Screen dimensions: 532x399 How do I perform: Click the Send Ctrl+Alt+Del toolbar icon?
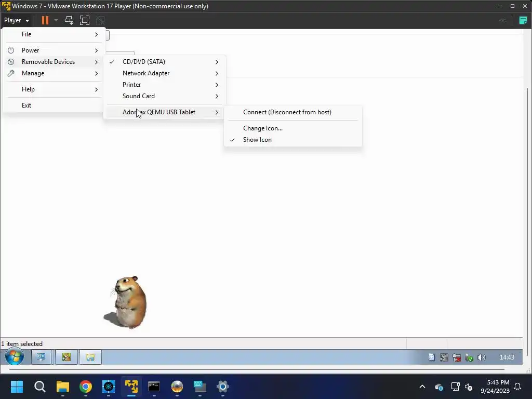click(69, 20)
